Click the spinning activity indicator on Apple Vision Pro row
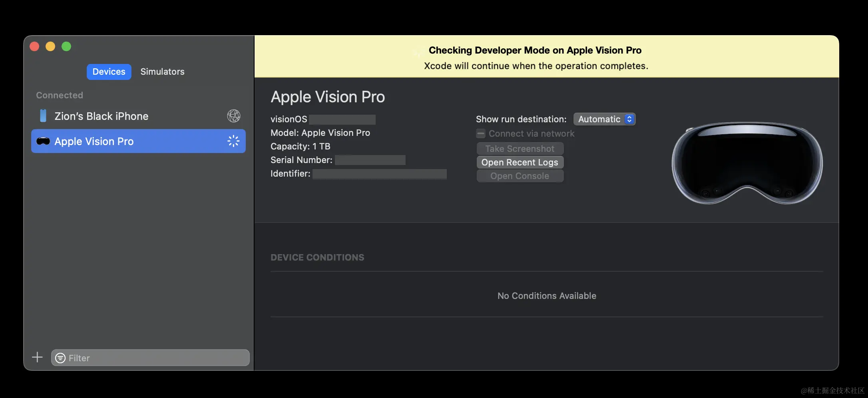This screenshot has height=398, width=868. pos(233,141)
